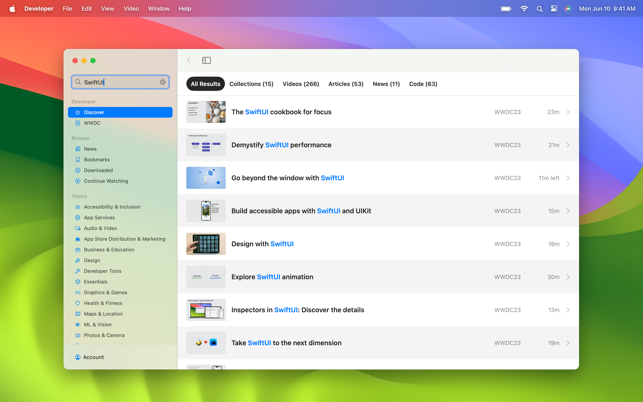643x402 pixels.
Task: Open the Help menu
Action: click(x=185, y=9)
